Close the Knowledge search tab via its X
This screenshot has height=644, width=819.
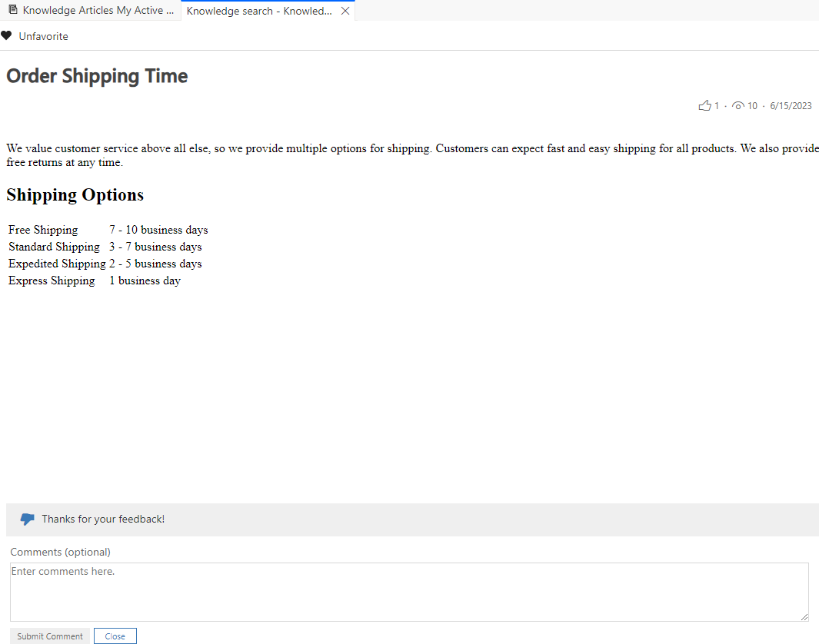(x=345, y=11)
